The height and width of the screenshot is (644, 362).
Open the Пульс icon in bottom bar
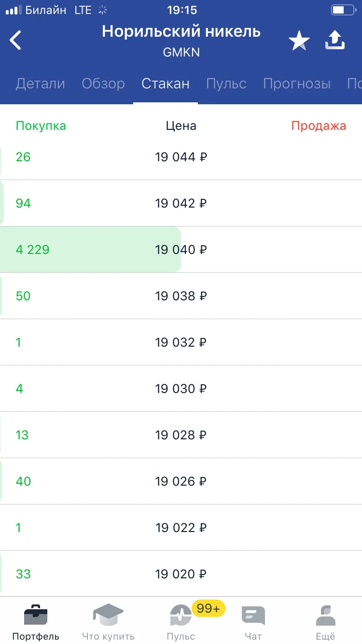pyautogui.click(x=181, y=615)
